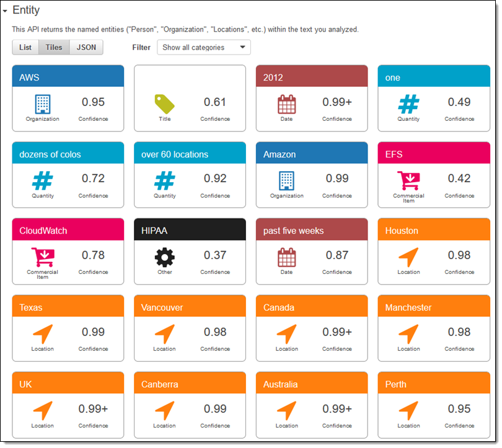Switch to the Tiles view tab
The image size is (502, 448).
[54, 47]
